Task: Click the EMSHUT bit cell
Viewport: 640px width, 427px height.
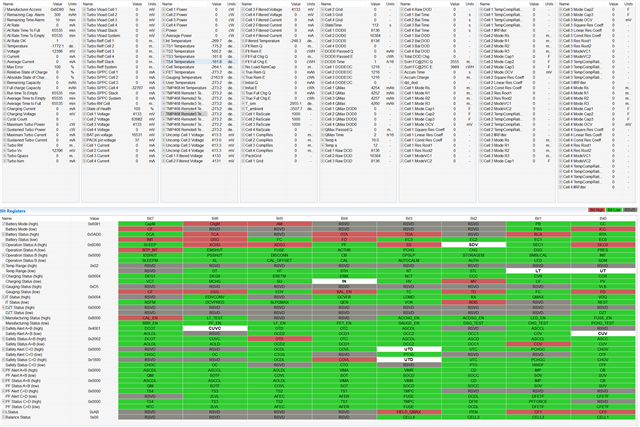Action: tap(215, 250)
